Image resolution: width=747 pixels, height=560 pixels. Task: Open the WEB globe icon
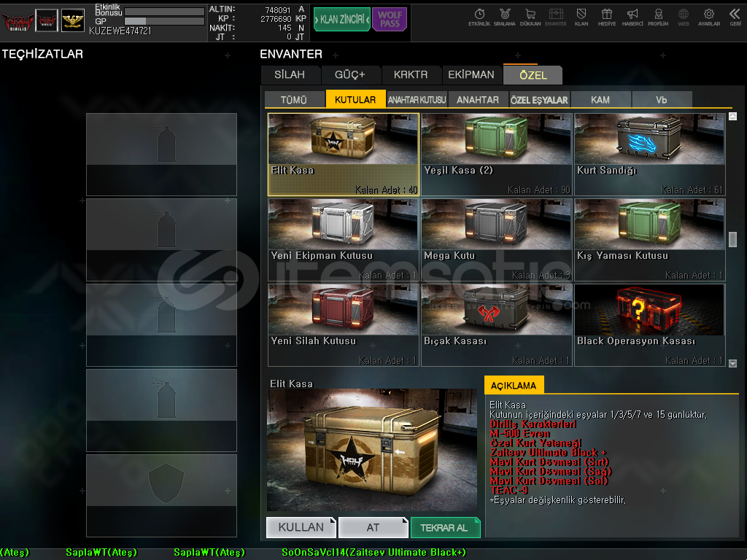click(x=684, y=17)
